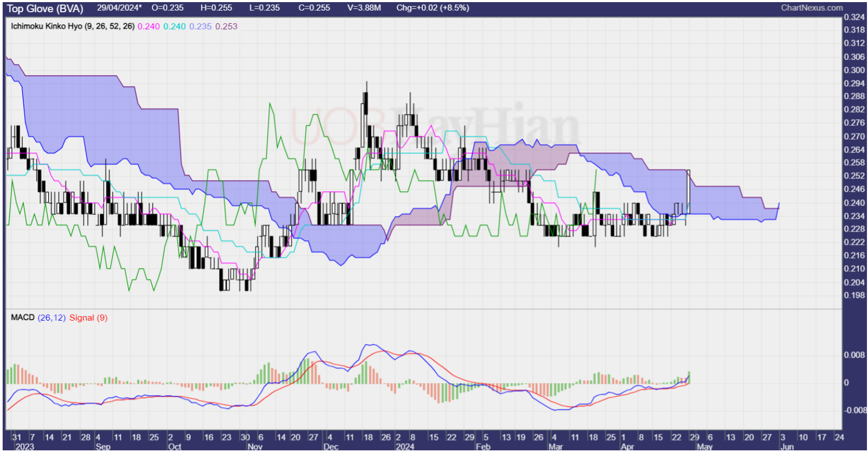The height and width of the screenshot is (453, 868).
Task: Click the open price O=0.235
Action: tap(167, 8)
